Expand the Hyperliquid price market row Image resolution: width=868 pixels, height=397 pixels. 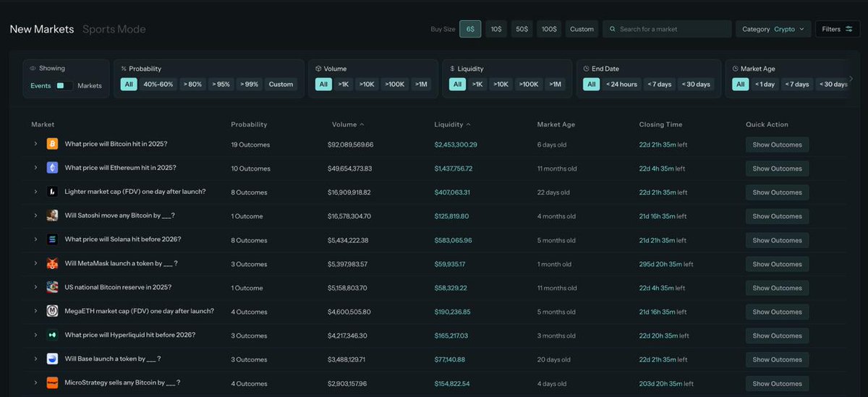pyautogui.click(x=35, y=335)
